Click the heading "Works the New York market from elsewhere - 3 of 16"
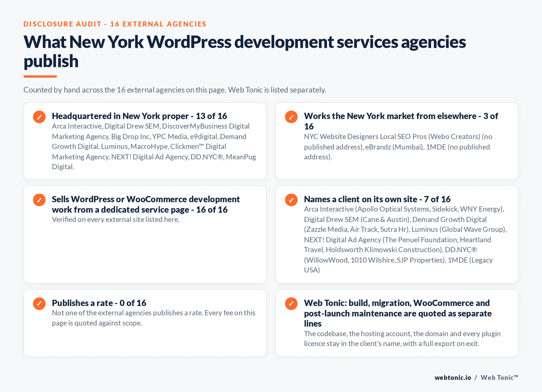This screenshot has width=542, height=392. [x=401, y=121]
